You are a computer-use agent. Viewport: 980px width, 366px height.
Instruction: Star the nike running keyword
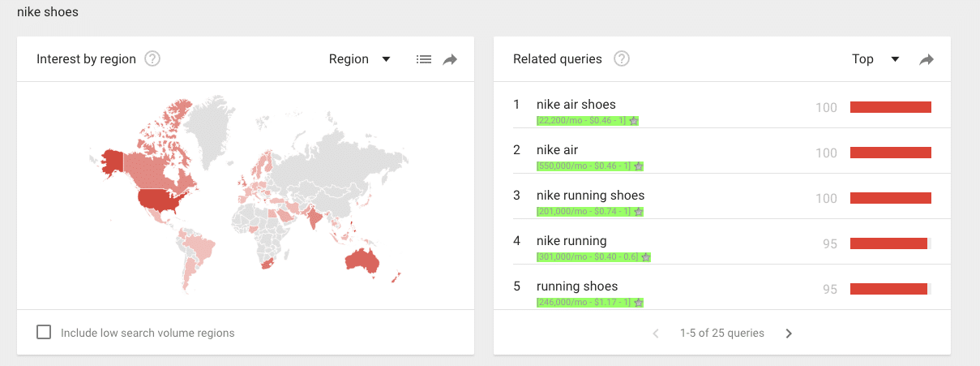(646, 257)
